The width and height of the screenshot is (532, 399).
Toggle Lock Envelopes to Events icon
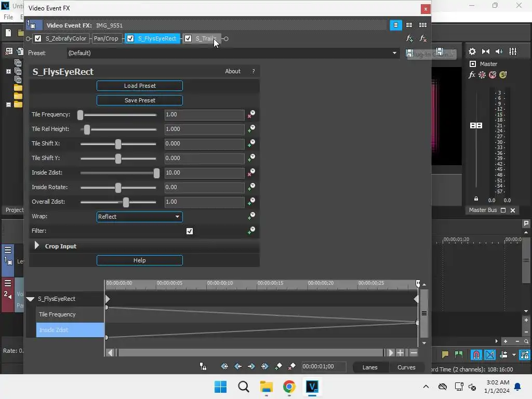524,355
